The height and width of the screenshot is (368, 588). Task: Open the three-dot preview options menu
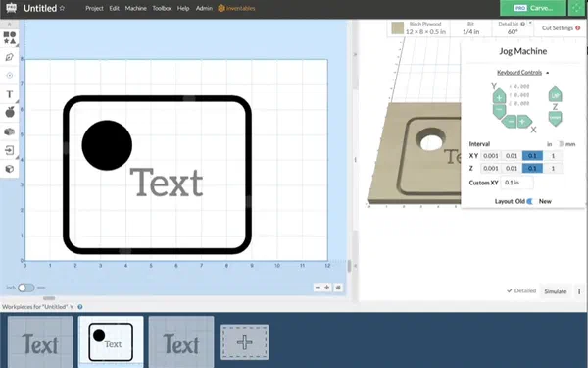[x=579, y=291]
